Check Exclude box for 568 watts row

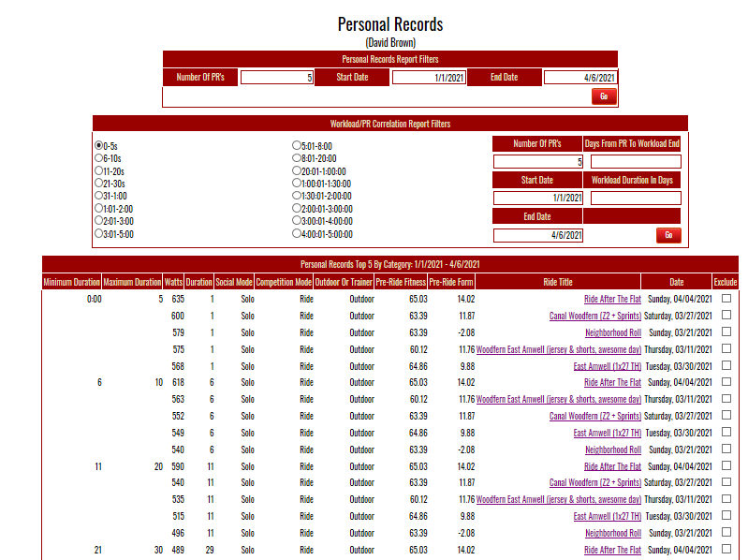click(726, 365)
